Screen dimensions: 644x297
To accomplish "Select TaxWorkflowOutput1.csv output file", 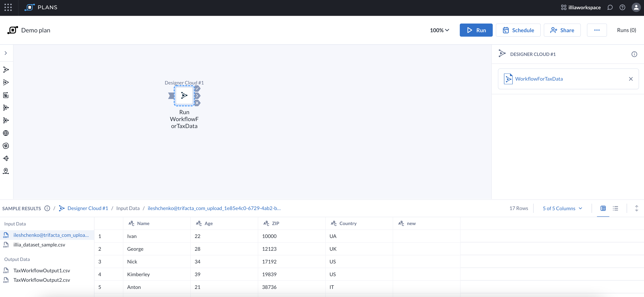I will point(41,270).
